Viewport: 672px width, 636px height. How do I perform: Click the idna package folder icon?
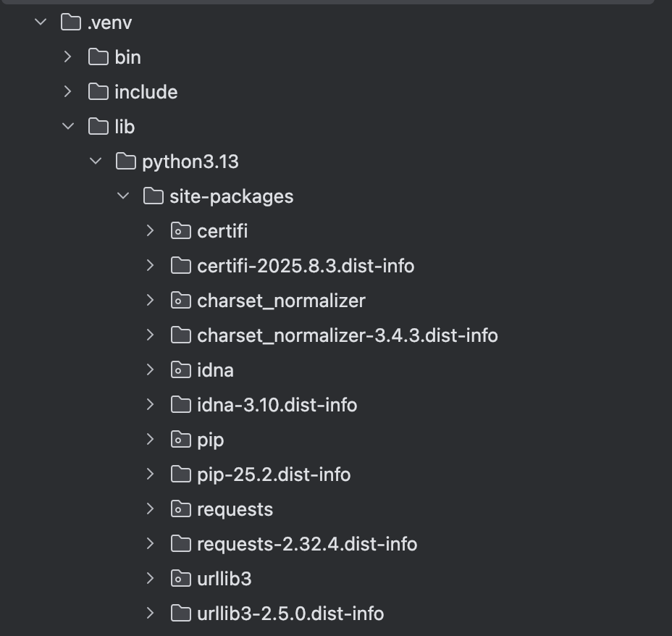point(180,370)
